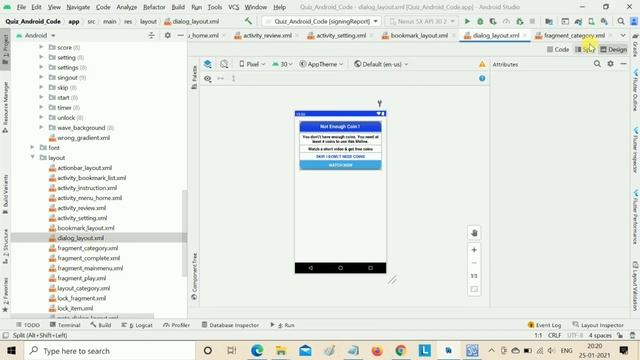This screenshot has width=640, height=360.
Task: Switch to Design view mode
Action: [613, 49]
